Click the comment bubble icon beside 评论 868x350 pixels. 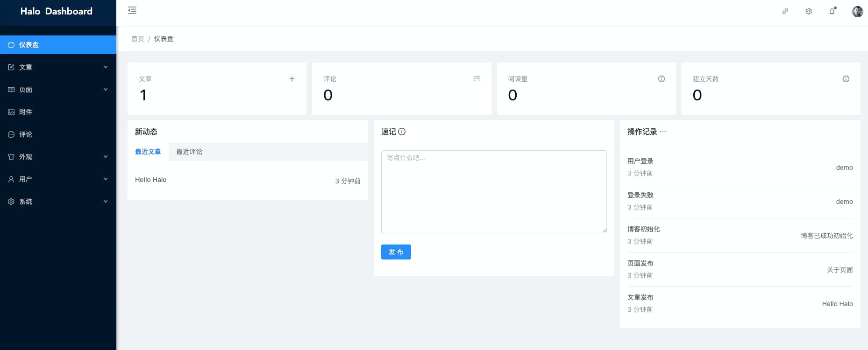[11, 134]
